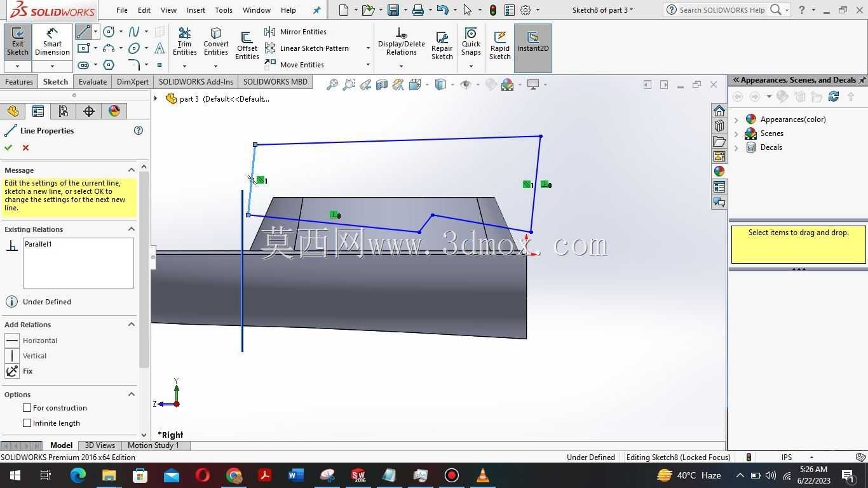Screen dimensions: 868x488
Task: Collapse Add Relations section
Action: (132, 325)
